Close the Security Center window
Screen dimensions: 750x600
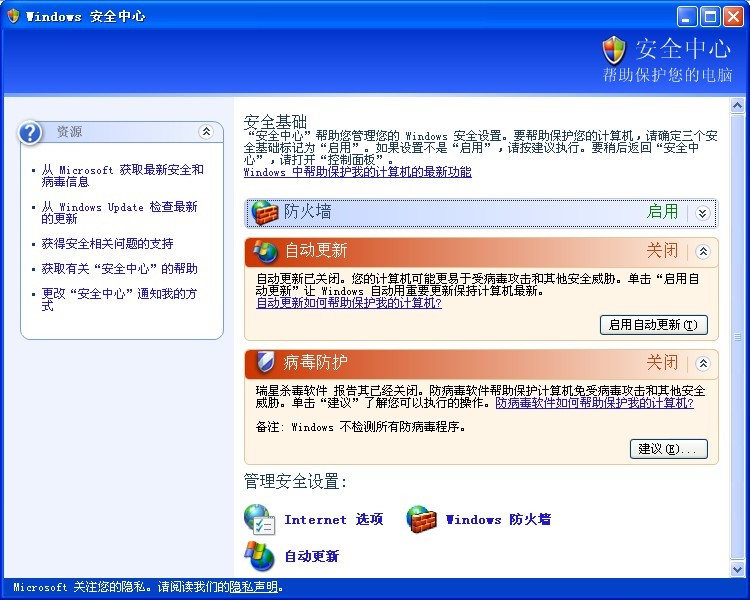click(733, 17)
